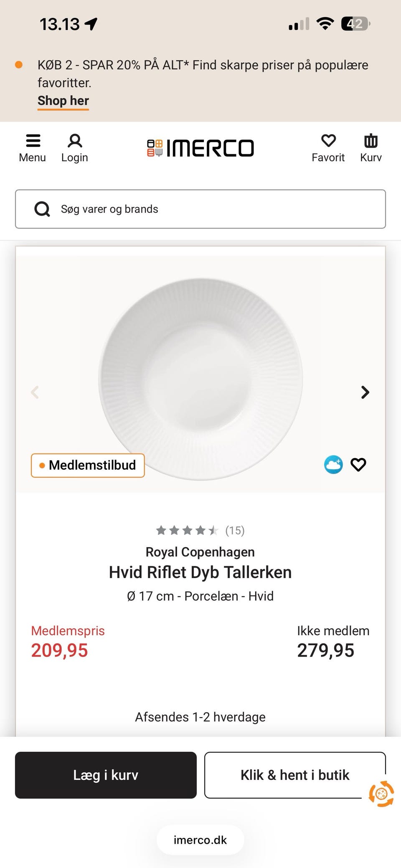The image size is (401, 868).
Task: Open the star rating reviews (15)
Action: pos(200,530)
